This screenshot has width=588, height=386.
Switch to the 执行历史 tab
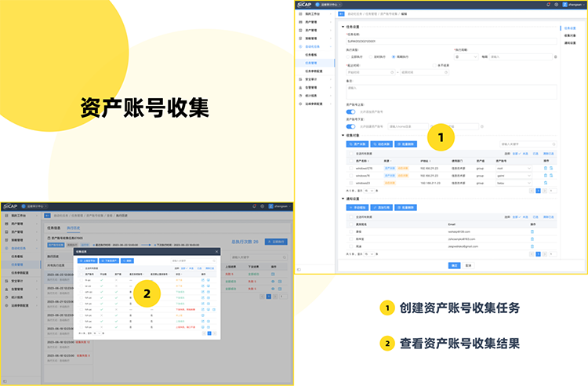click(72, 228)
